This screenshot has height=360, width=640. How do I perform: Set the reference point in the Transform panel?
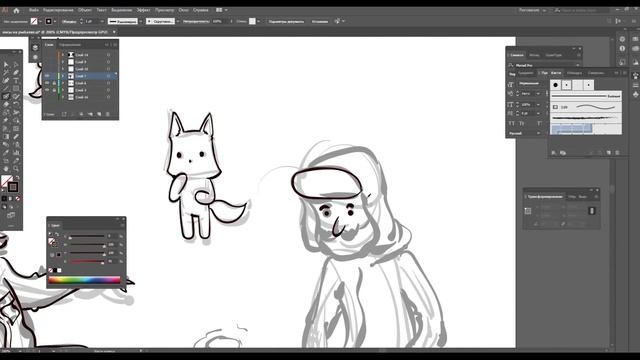pos(528,211)
